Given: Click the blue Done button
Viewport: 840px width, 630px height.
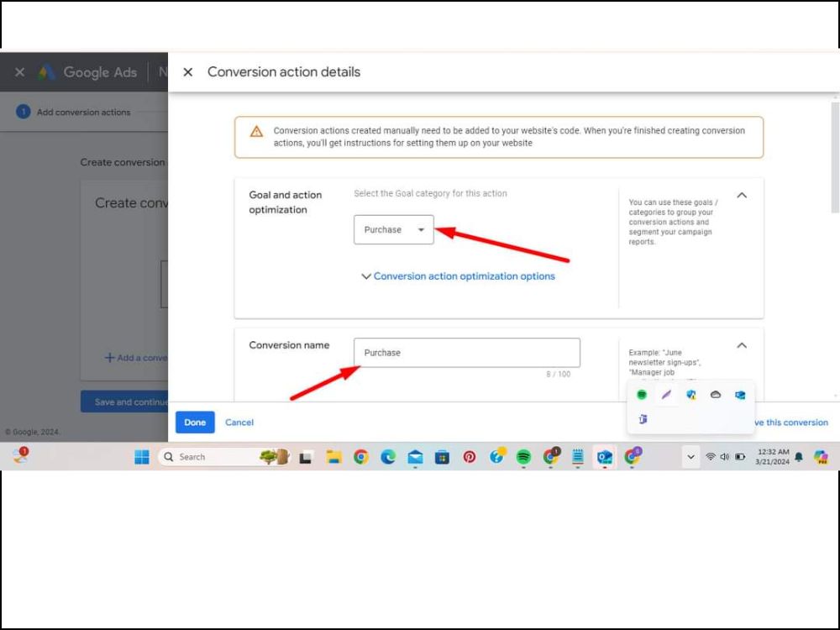Looking at the screenshot, I should click(x=195, y=423).
